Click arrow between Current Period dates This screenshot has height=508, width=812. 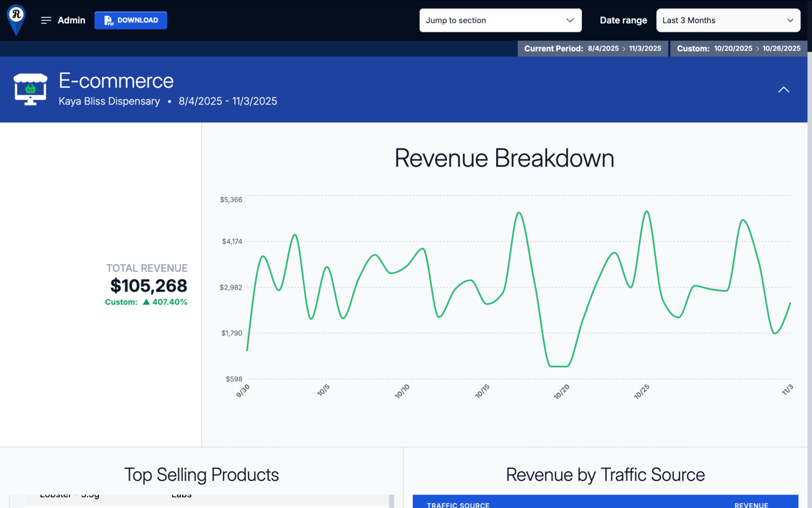(x=624, y=49)
